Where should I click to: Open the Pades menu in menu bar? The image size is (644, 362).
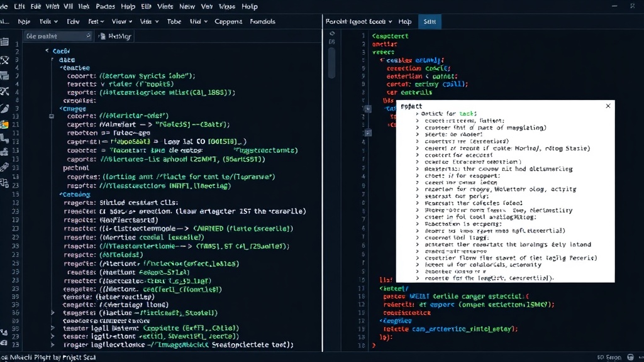[106, 6]
